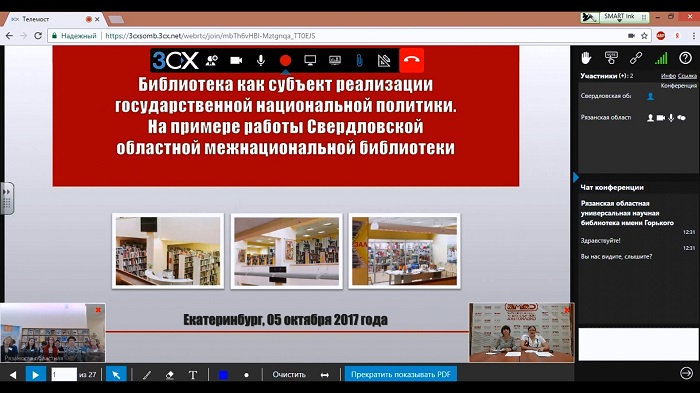Open the Chrome three-dot menu

pos(693,36)
